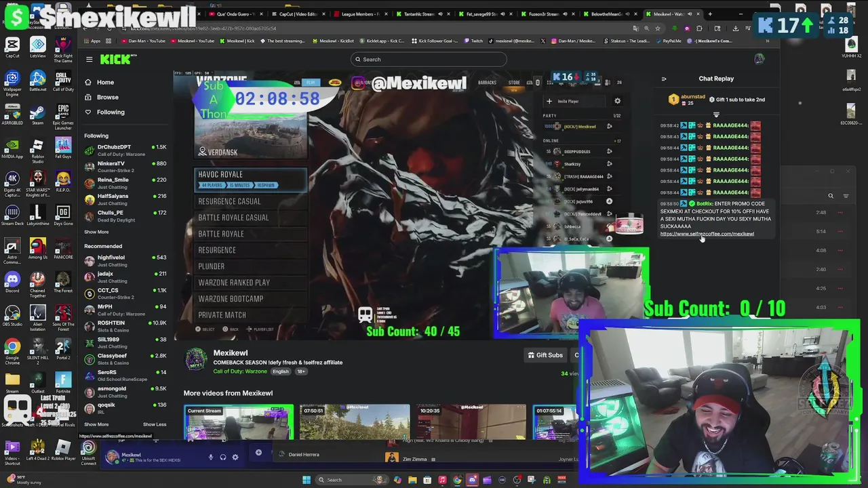Collapse Recommended list with Show Less
868x488 pixels.
click(155, 424)
